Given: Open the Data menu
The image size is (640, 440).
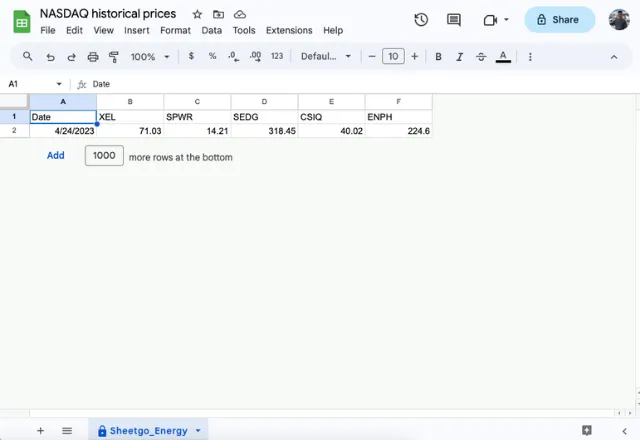Looking at the screenshot, I should [211, 30].
